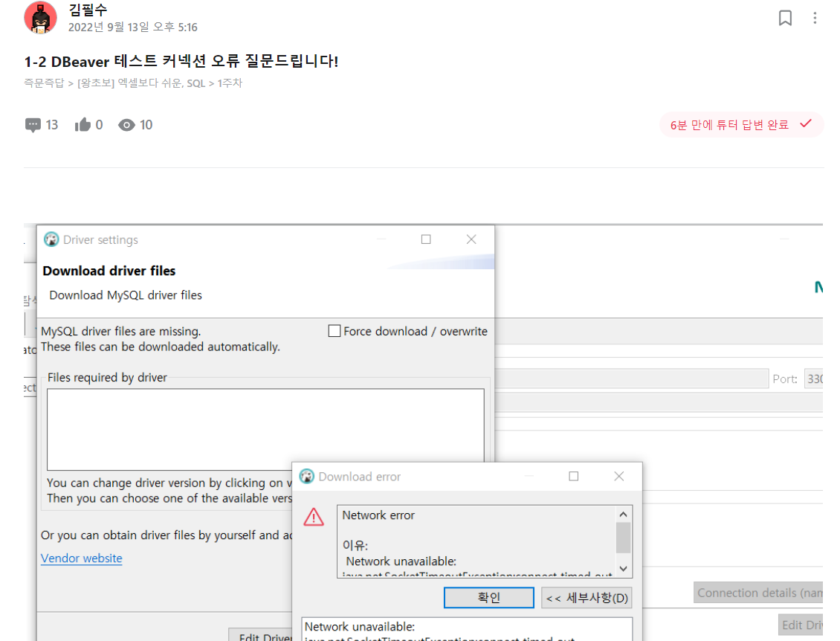Click the error message scrollbar thumb
Image resolution: width=840 pixels, height=641 pixels.
(623, 538)
